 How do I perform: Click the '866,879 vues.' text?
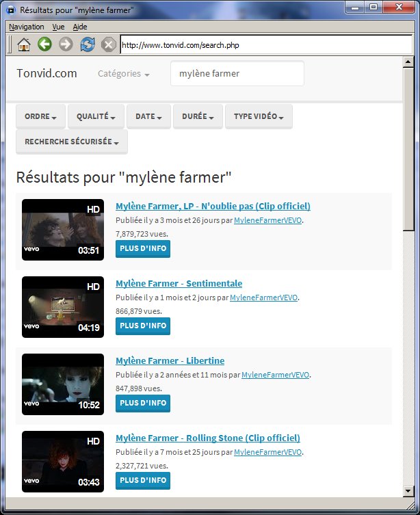point(139,311)
